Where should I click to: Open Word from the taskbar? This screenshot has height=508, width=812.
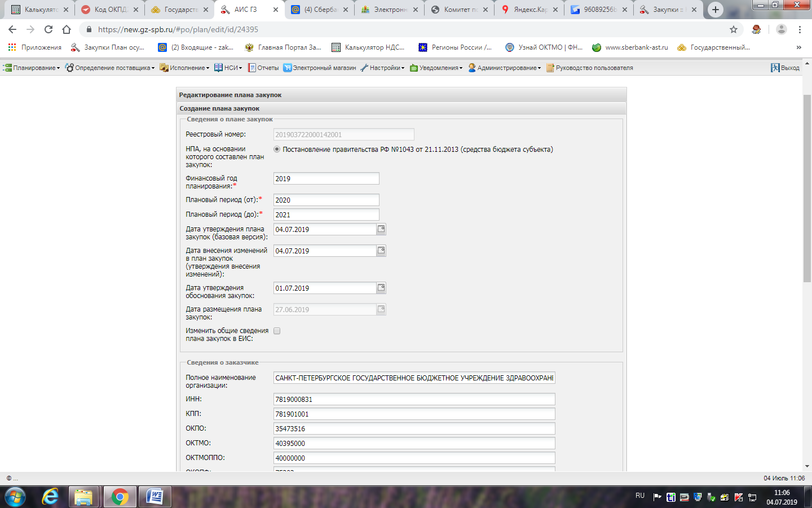(154, 497)
